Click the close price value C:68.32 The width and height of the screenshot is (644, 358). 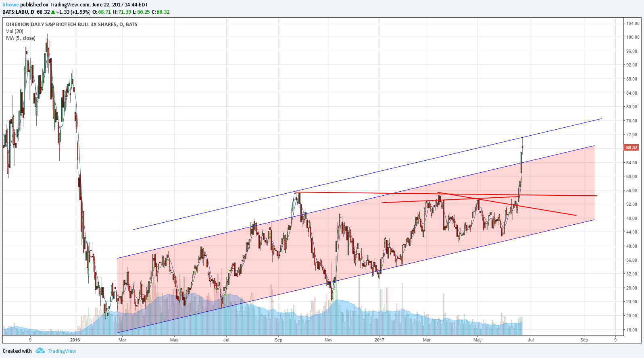160,12
